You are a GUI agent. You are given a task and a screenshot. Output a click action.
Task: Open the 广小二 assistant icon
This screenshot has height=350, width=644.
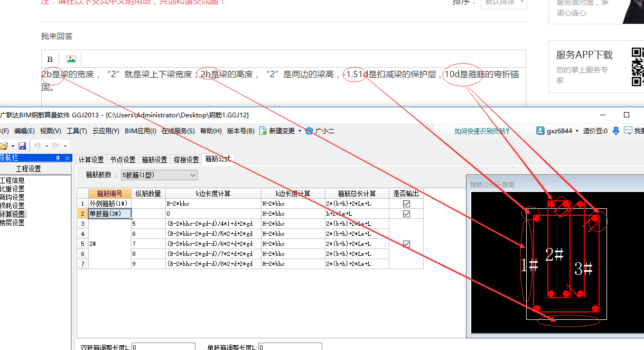(309, 131)
